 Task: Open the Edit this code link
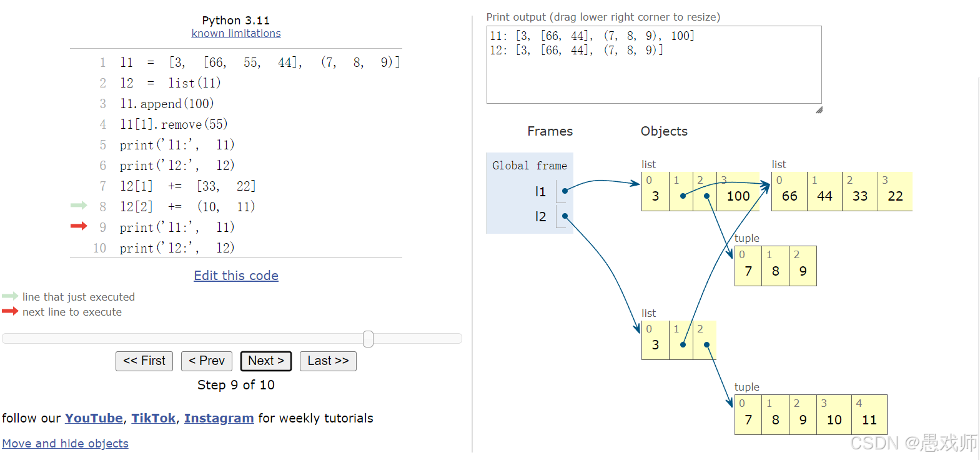pos(236,276)
